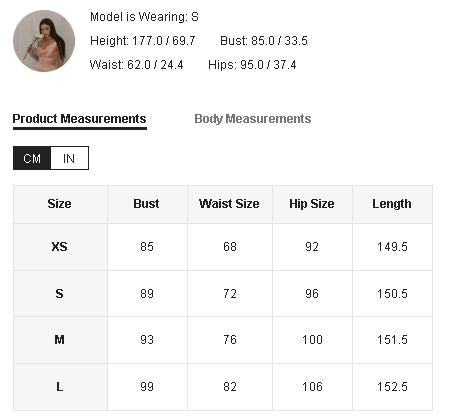Click the Waist Size column header
The width and height of the screenshot is (450, 418).
point(230,204)
